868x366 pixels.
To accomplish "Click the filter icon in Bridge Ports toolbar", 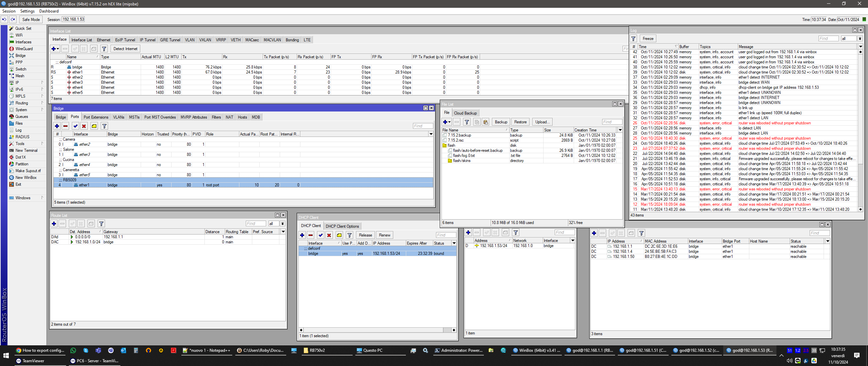I will [104, 126].
